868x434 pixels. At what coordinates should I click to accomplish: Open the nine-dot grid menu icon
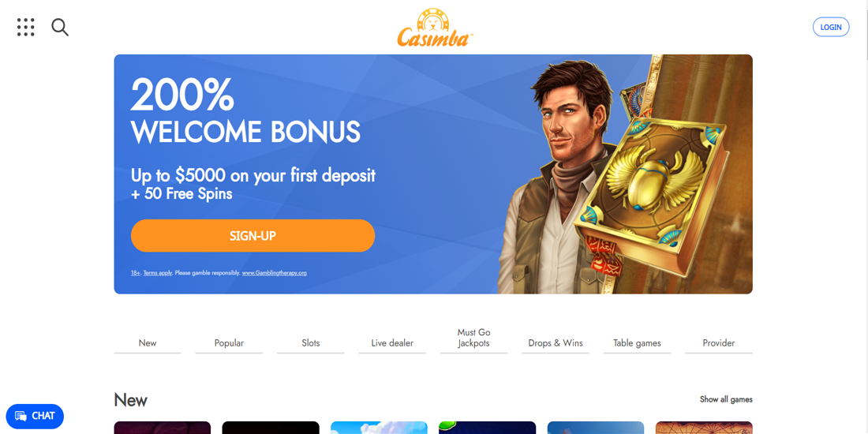(x=25, y=27)
